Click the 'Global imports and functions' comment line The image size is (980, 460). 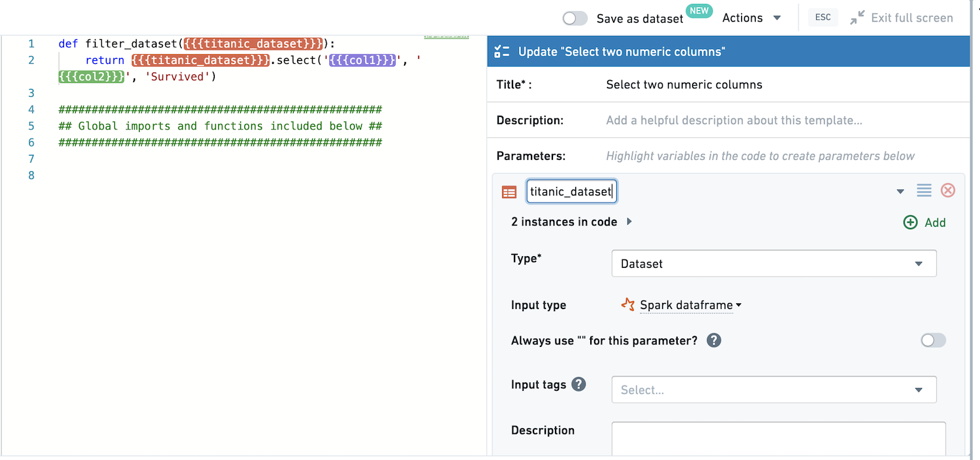(x=220, y=126)
